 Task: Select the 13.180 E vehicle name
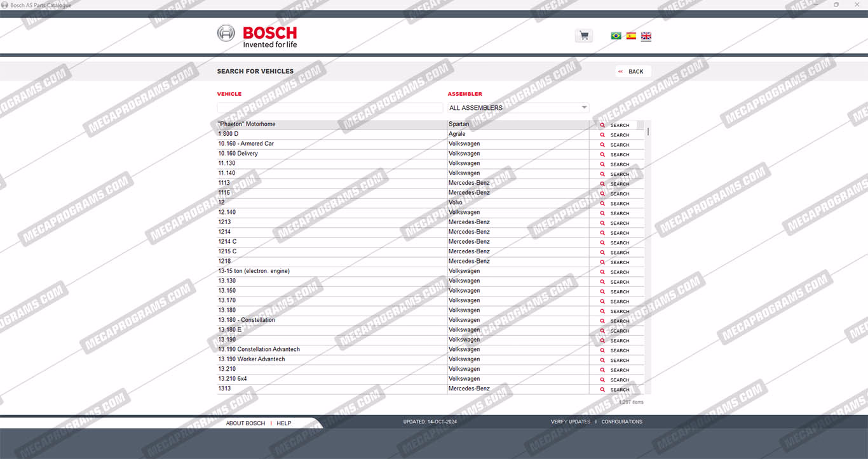point(230,329)
